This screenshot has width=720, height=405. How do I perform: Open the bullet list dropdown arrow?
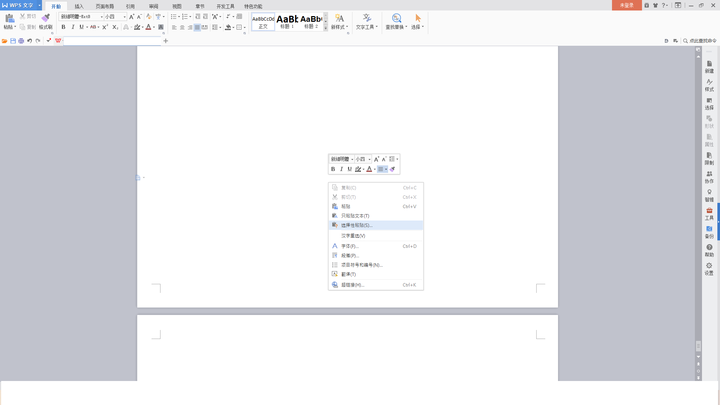(x=179, y=17)
